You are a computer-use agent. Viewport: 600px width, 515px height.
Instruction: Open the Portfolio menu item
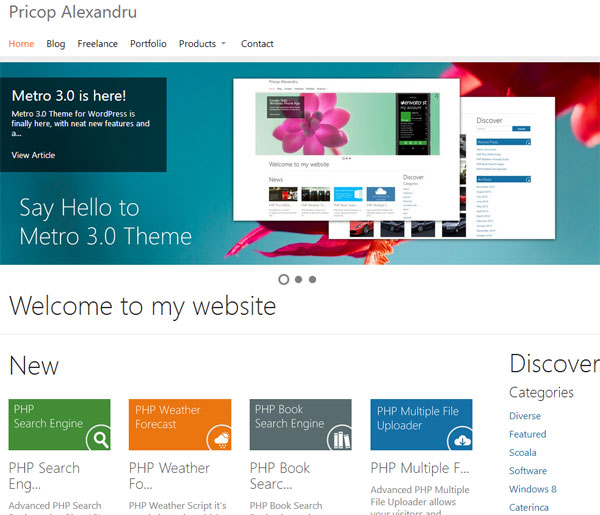148,44
